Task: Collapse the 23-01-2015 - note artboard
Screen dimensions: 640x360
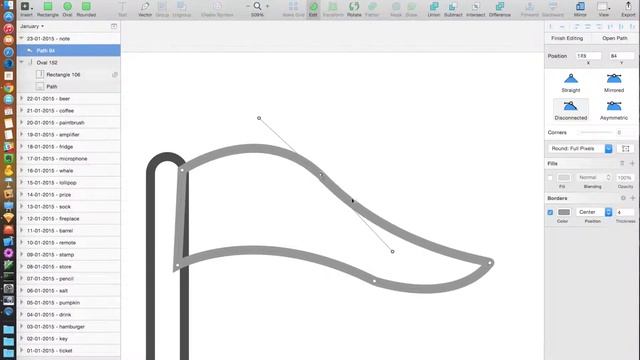Action: coord(22,38)
